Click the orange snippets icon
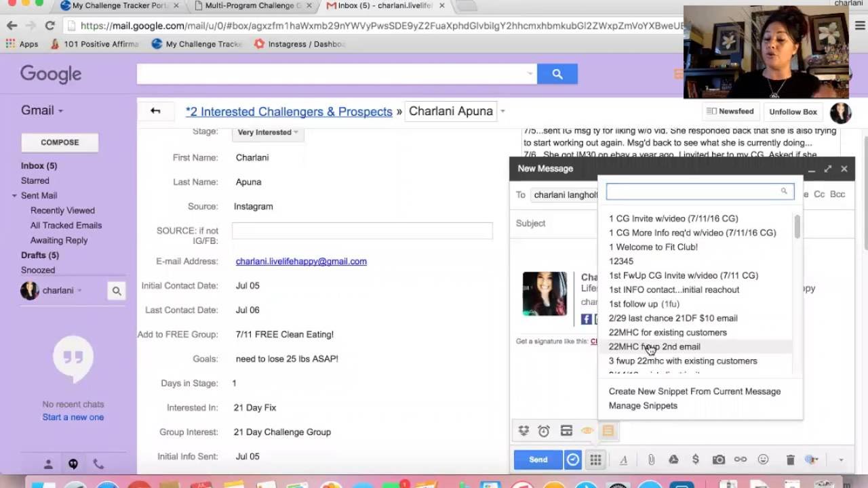 608,431
